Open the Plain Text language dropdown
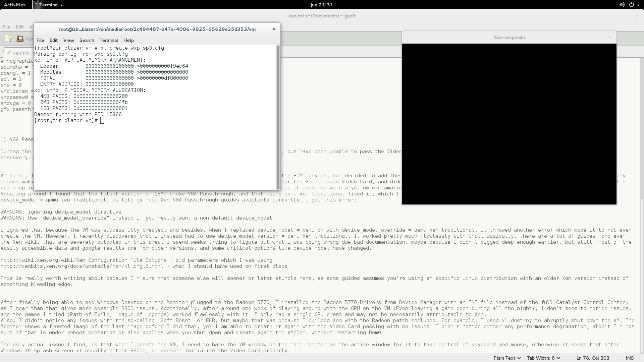The height and width of the screenshot is (362, 644). (507, 358)
